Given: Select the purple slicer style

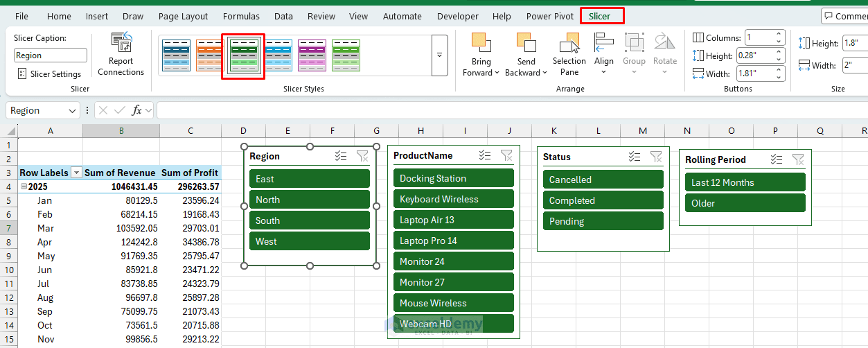Looking at the screenshot, I should (312, 55).
